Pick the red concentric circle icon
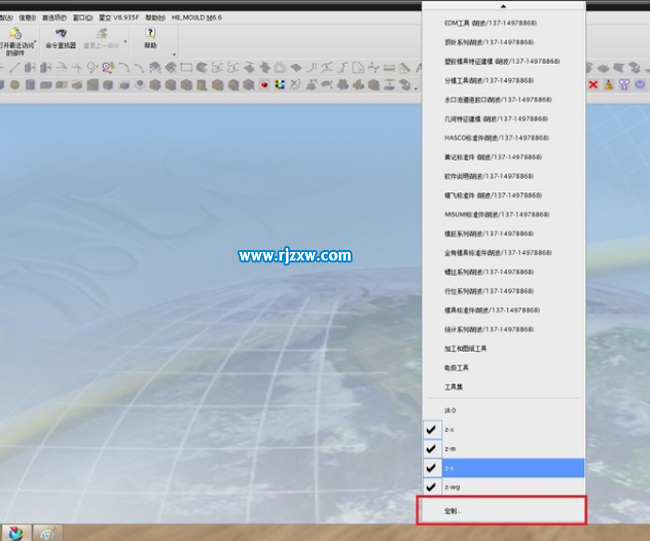650x541 pixels. point(108,67)
